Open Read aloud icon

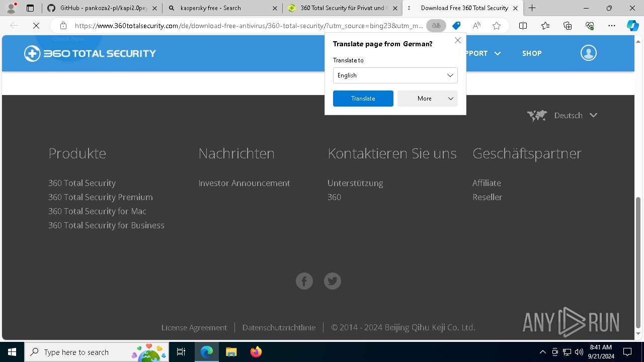click(x=476, y=26)
